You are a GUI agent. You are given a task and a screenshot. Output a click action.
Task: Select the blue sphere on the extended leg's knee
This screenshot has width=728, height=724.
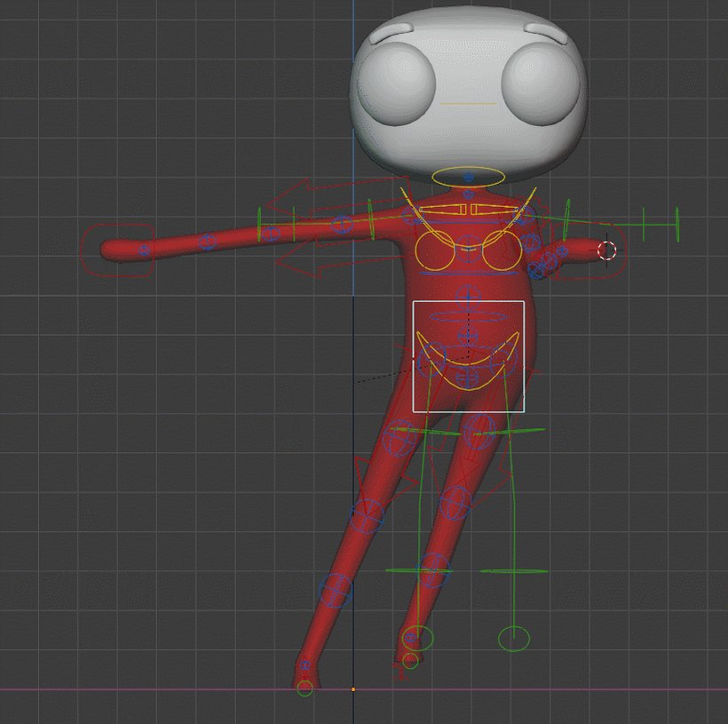coord(367,516)
